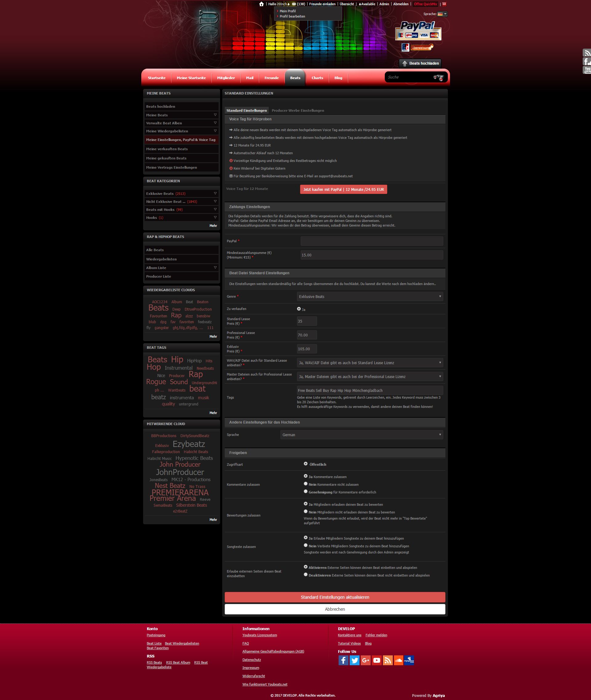Open the mail envelope icon showing 138 messages
Image resolution: width=591 pixels, height=700 pixels.
click(x=294, y=4)
